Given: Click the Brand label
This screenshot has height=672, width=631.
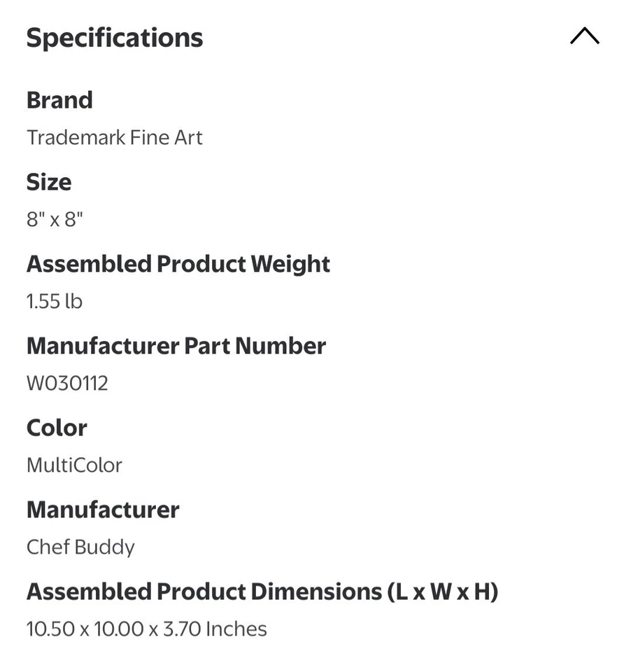Looking at the screenshot, I should tap(59, 100).
